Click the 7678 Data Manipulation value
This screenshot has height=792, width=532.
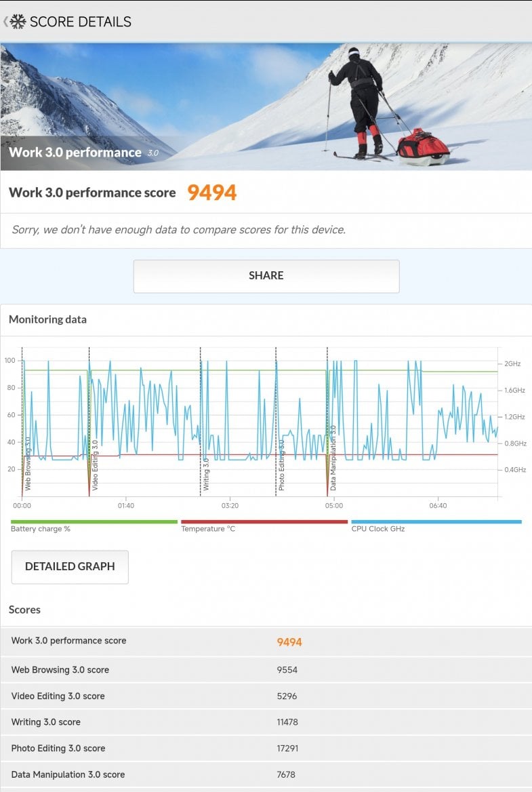[286, 775]
